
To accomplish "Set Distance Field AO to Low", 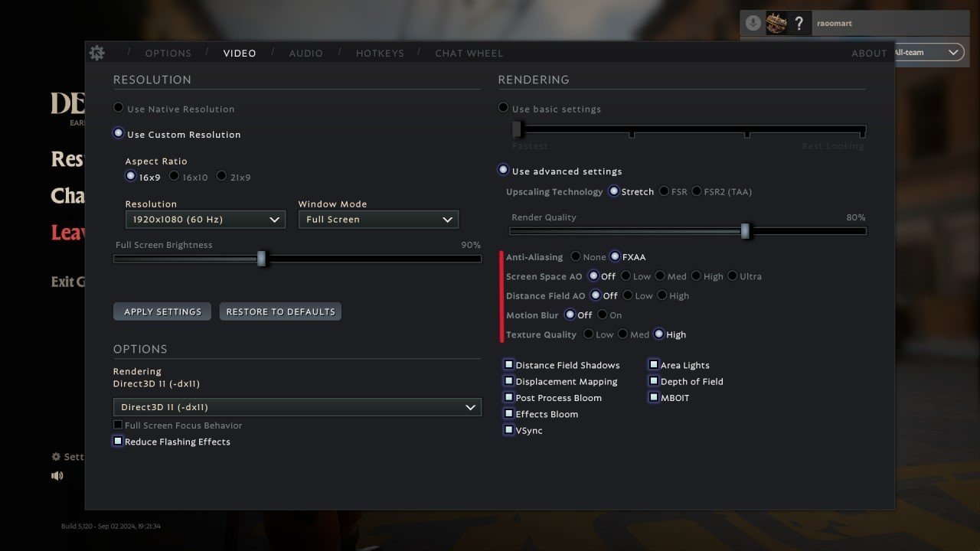I will pyautogui.click(x=628, y=295).
